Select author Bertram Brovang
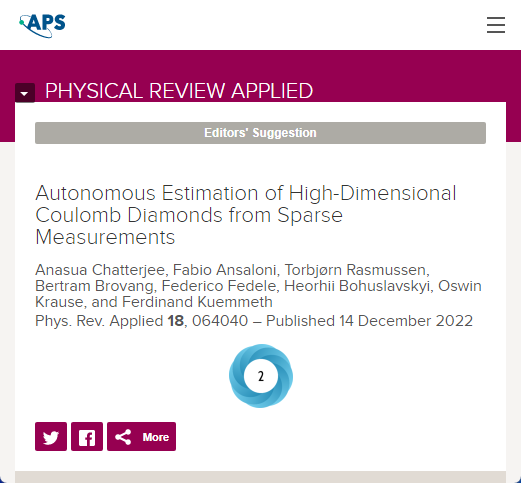Screen dimensions: 521x483 point(94,286)
